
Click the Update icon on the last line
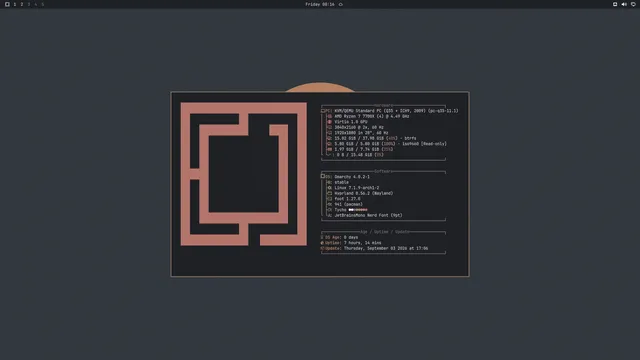pyautogui.click(x=322, y=248)
